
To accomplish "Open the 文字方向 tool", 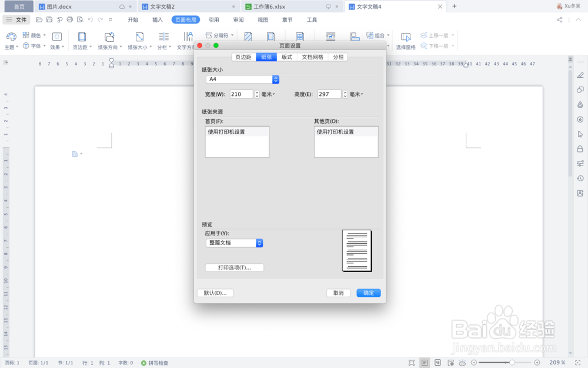I will click(x=187, y=40).
